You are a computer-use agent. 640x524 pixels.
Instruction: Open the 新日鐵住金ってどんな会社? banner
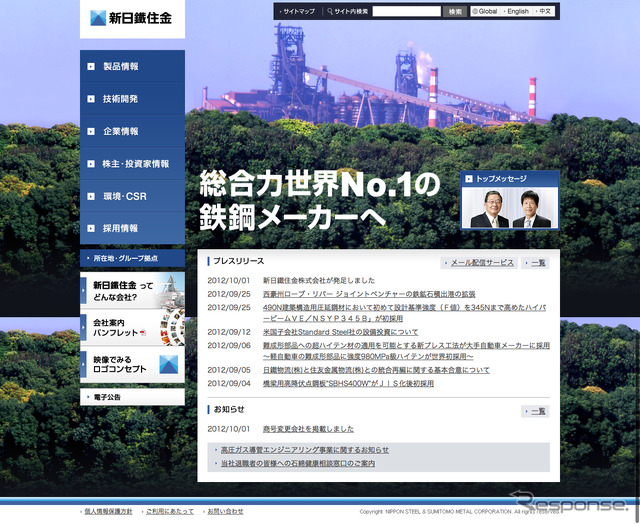coord(132,291)
